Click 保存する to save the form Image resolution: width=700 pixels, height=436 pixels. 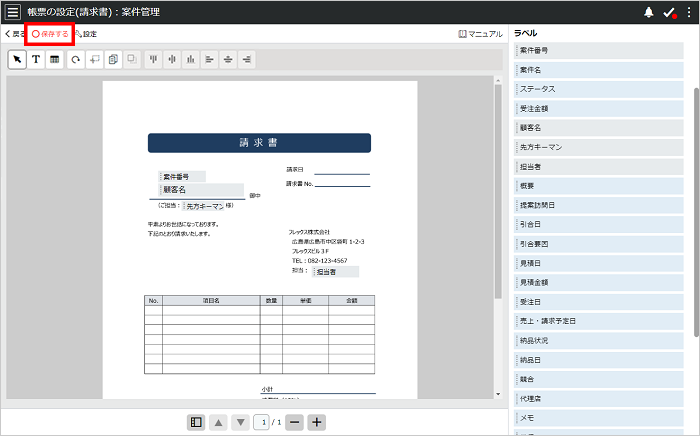coord(50,34)
